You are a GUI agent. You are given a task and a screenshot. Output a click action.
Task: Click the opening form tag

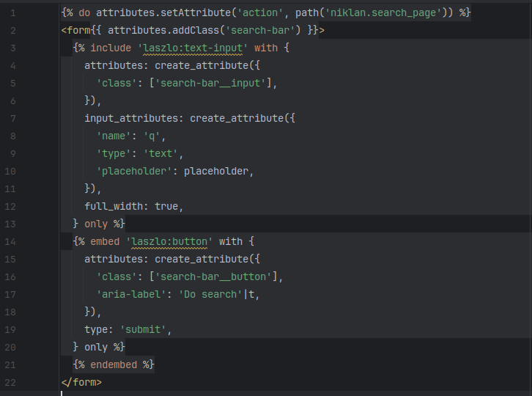[76, 31]
